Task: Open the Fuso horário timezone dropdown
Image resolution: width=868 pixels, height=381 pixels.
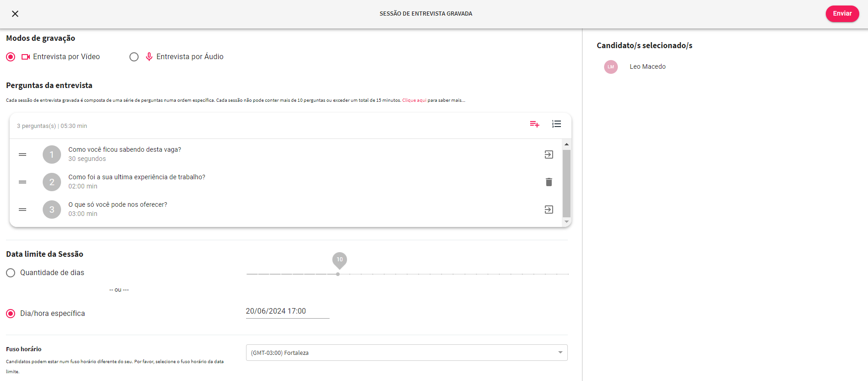Action: [x=406, y=353]
